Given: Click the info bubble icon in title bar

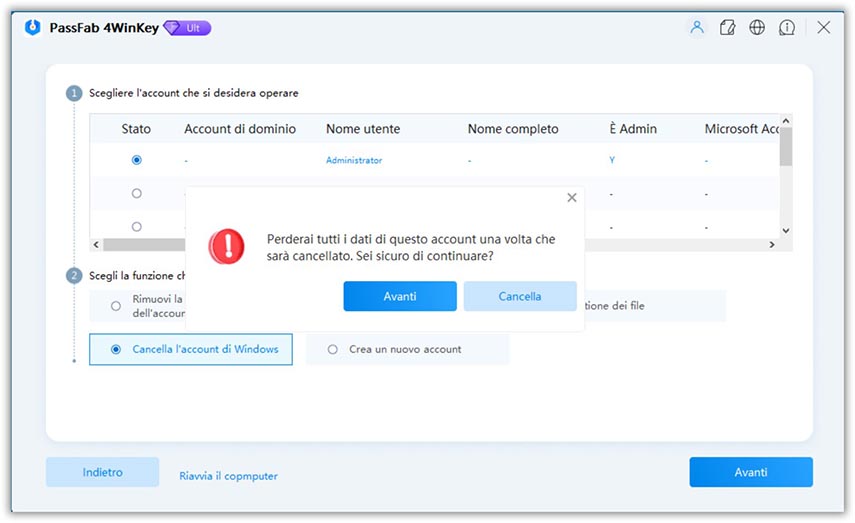Looking at the screenshot, I should pos(788,28).
